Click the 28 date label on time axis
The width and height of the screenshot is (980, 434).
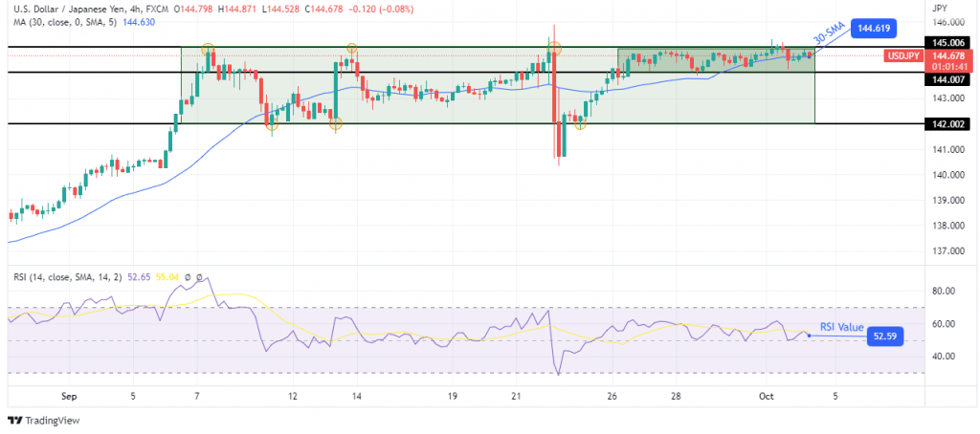676,396
